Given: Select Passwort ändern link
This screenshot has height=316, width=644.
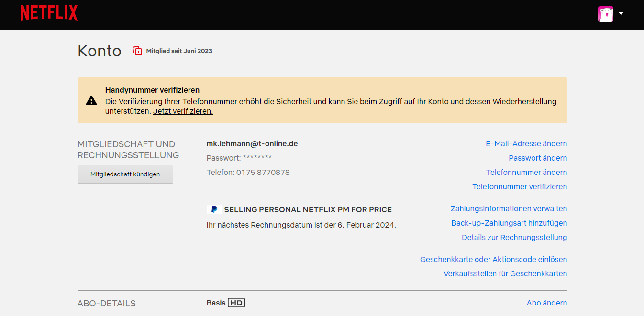Looking at the screenshot, I should pyautogui.click(x=538, y=158).
